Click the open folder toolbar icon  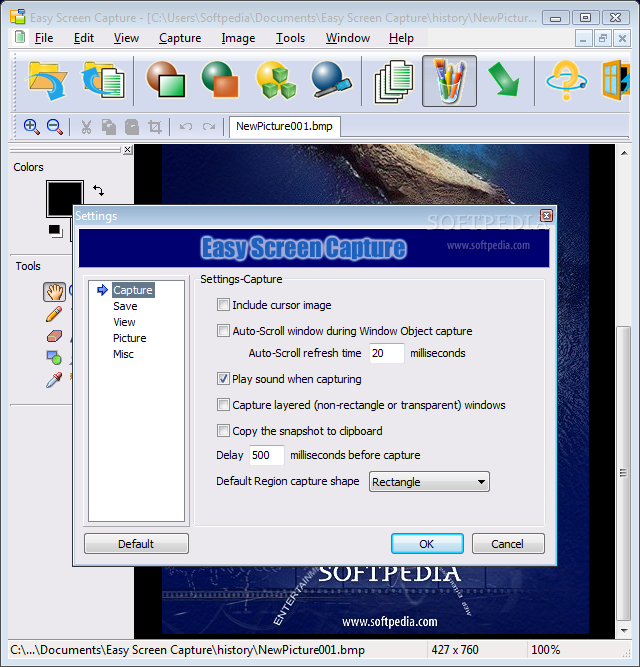coord(47,81)
